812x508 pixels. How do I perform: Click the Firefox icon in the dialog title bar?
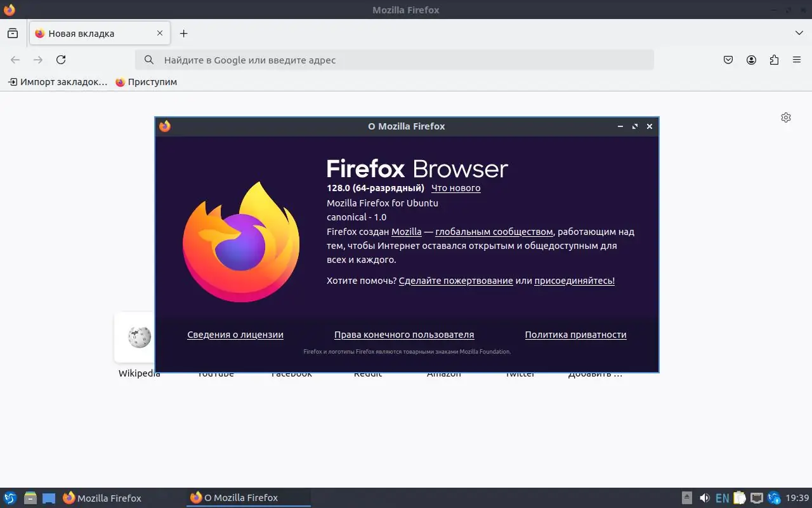point(165,126)
